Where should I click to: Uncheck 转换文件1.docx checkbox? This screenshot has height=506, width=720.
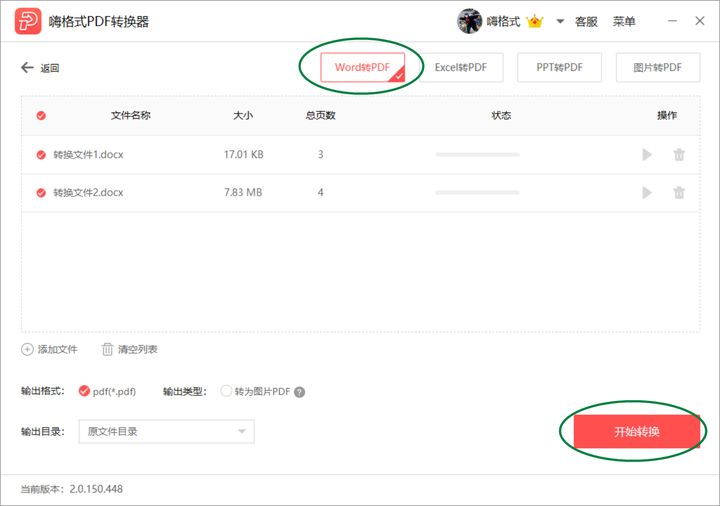41,155
